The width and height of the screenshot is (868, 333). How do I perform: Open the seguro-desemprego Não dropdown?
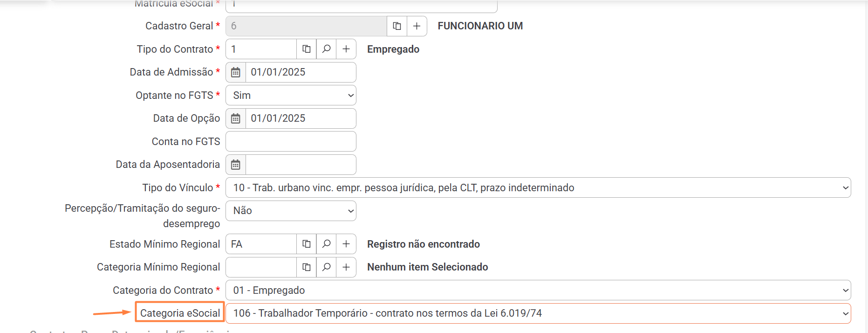click(x=291, y=211)
